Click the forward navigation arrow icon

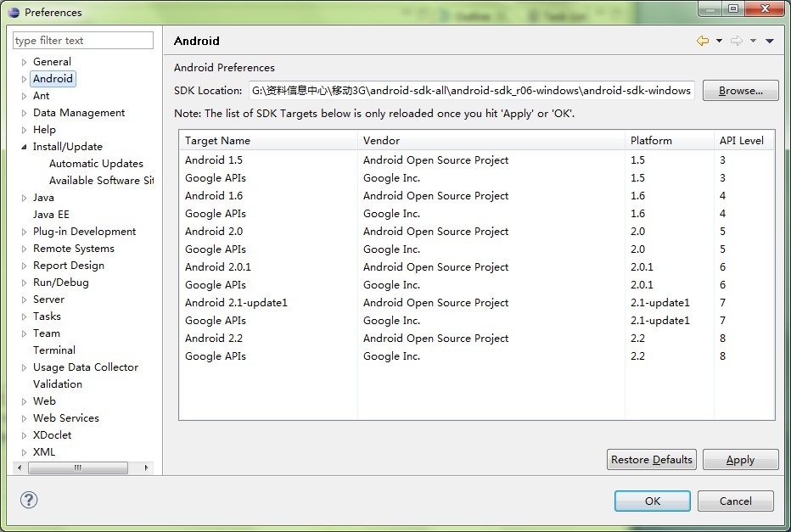[x=737, y=41]
